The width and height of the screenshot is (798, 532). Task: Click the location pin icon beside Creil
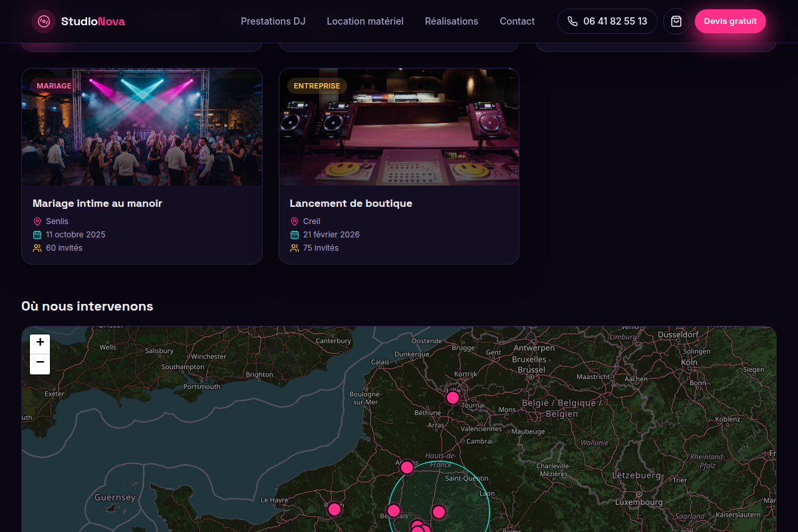coord(295,221)
